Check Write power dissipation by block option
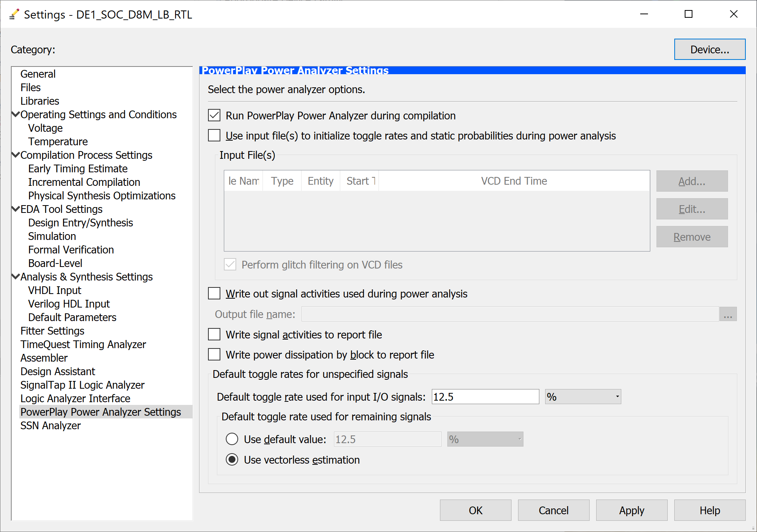757x532 pixels. click(214, 355)
